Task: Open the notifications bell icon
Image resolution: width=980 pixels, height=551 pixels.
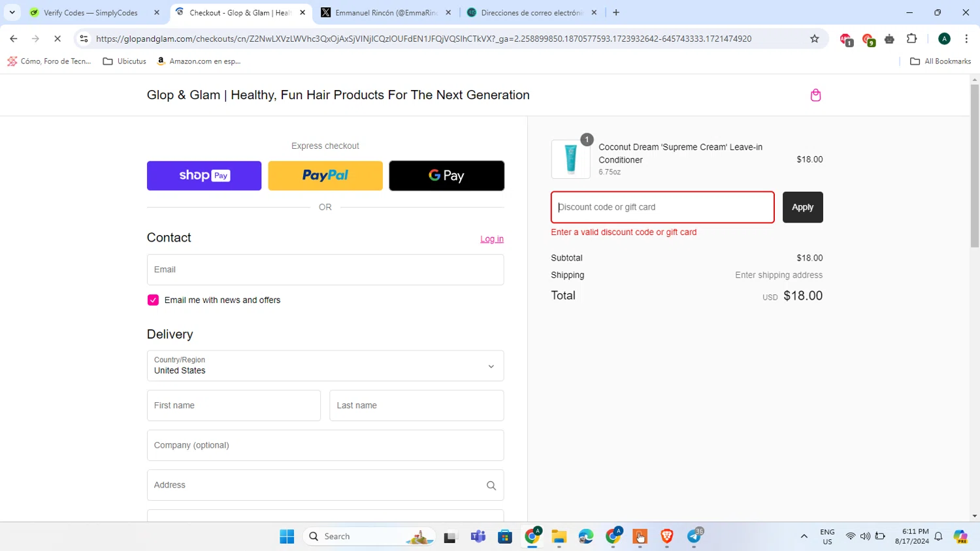Action: tap(938, 537)
